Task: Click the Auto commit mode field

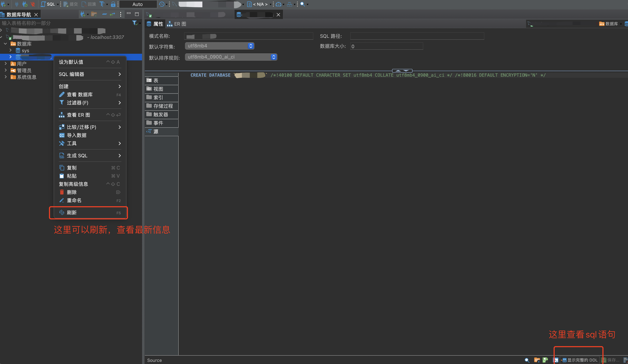Action: coord(138,4)
